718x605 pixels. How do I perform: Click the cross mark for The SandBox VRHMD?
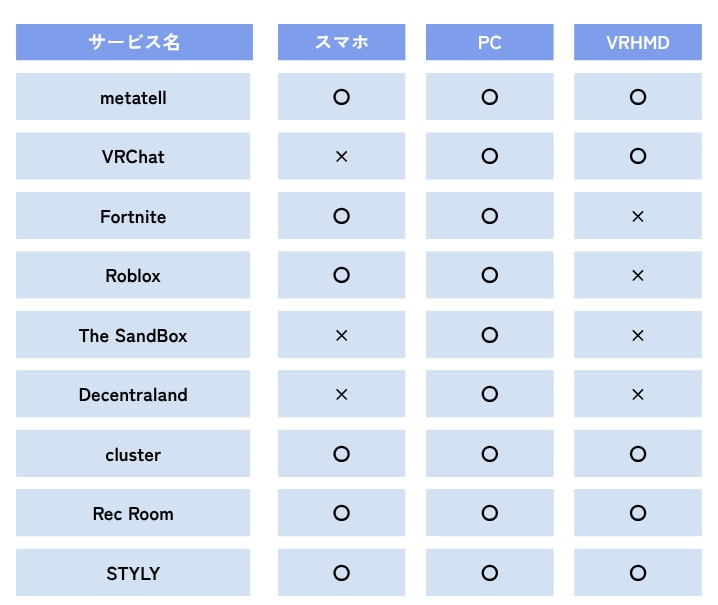[638, 335]
